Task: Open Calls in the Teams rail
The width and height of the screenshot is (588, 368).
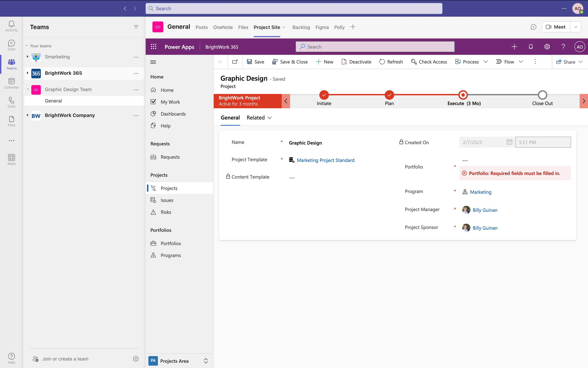Action: coord(11,102)
